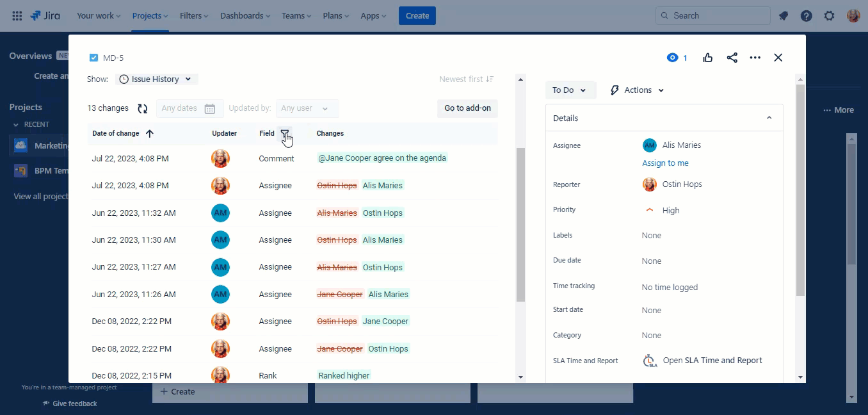Click the Marketing project icon in sidebar
Image resolution: width=868 pixels, height=415 pixels.
tap(20, 145)
